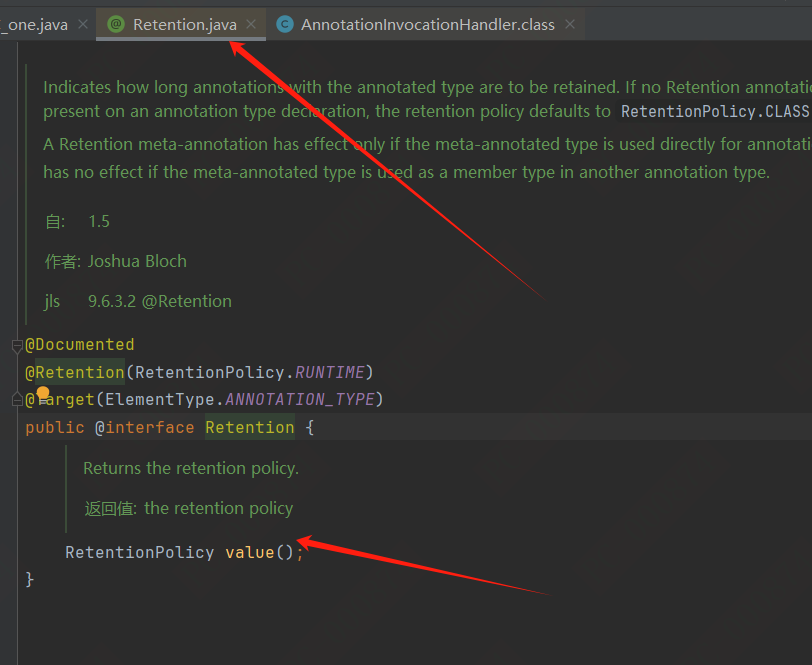The height and width of the screenshot is (665, 812).
Task: Click the RetentionPolicy return type of value()
Action: [139, 553]
